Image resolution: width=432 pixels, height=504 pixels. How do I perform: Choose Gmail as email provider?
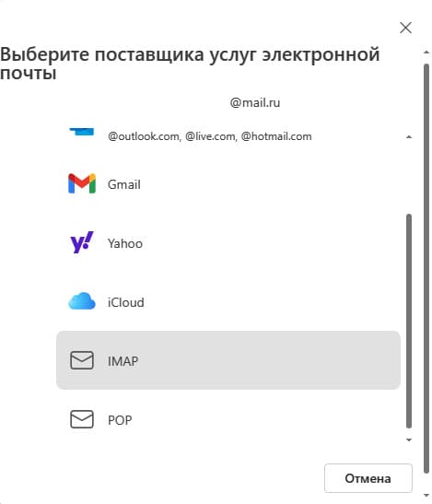coord(228,184)
